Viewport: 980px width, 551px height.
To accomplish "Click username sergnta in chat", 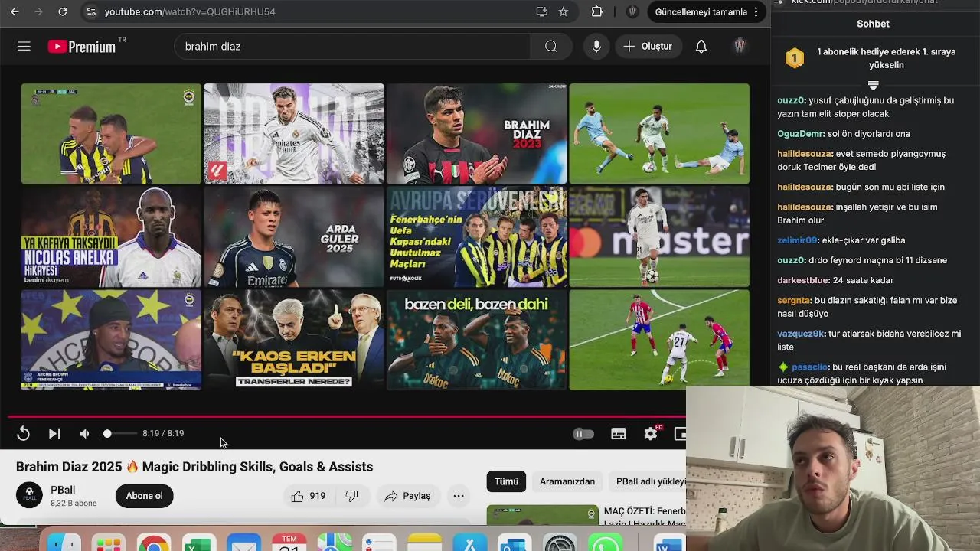I will tap(794, 301).
